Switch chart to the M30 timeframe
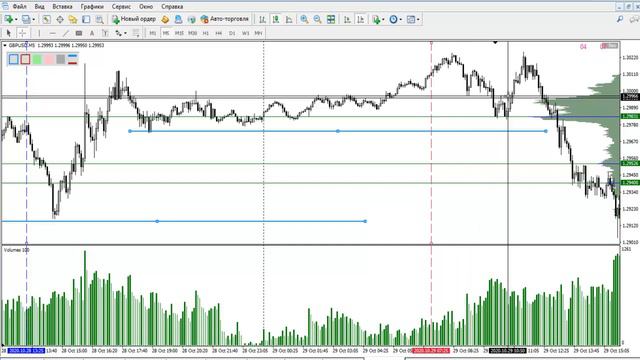This screenshot has width=640, height=360. coord(192,33)
